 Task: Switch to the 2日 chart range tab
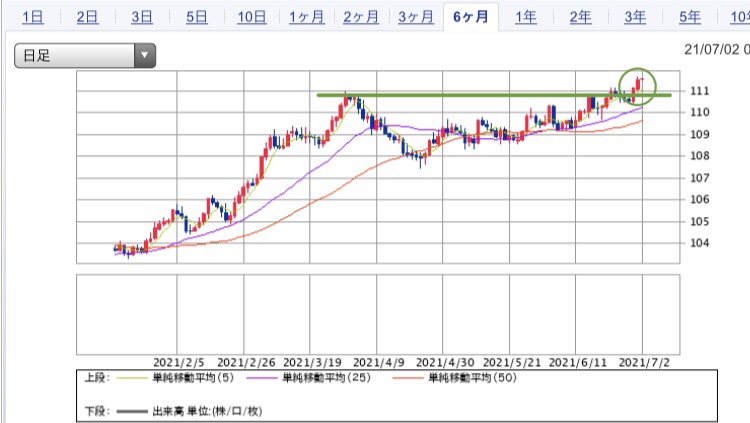87,18
